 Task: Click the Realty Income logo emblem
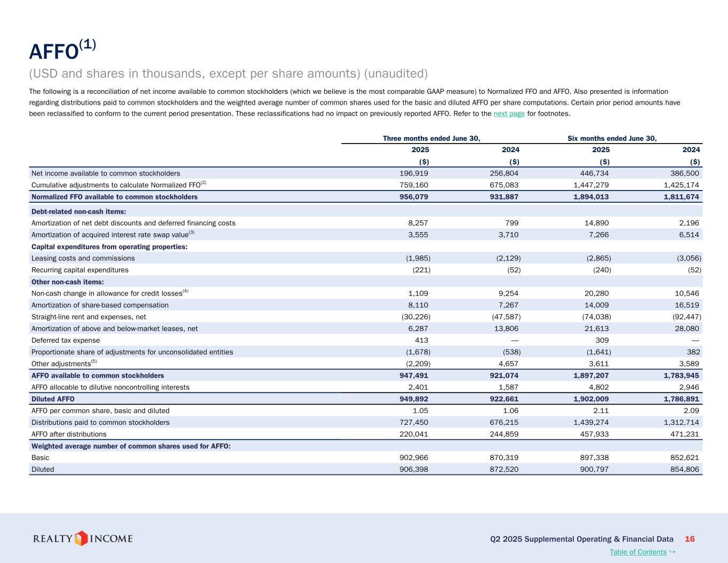pyautogui.click(x=81, y=538)
